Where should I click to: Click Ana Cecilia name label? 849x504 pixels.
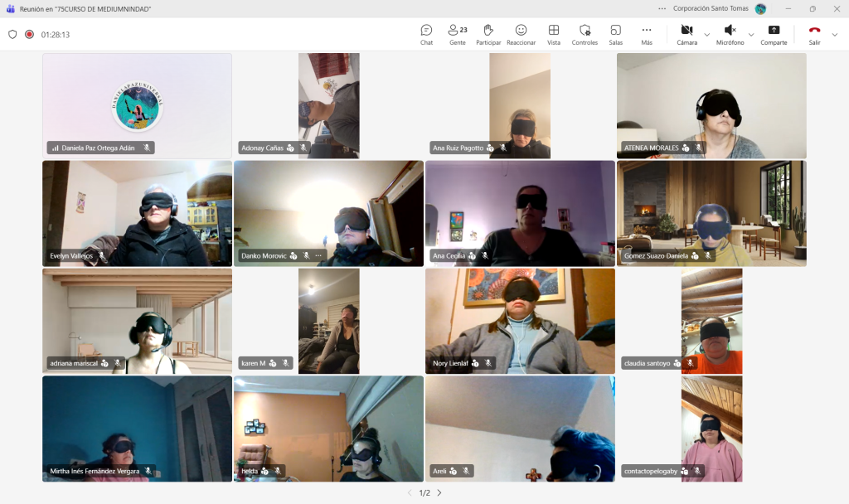(x=449, y=255)
